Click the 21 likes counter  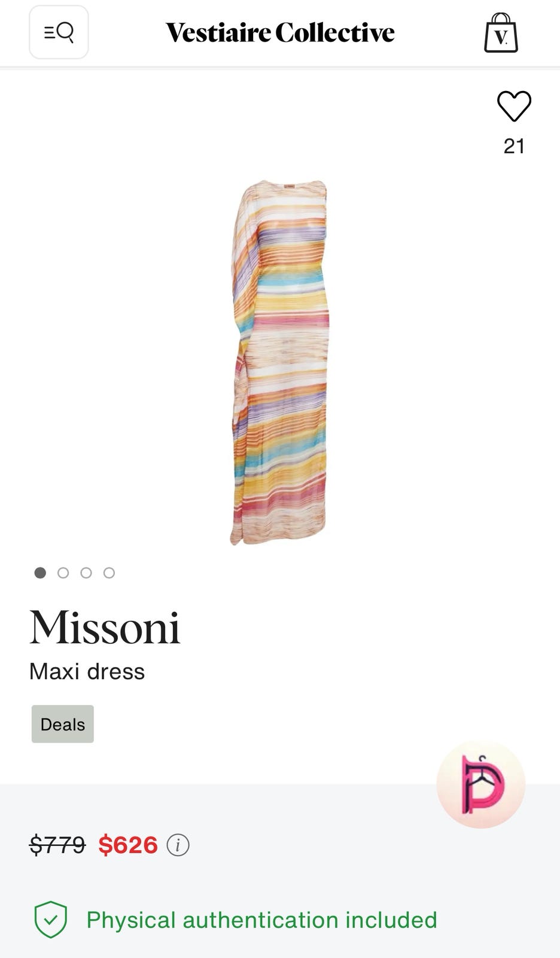514,146
